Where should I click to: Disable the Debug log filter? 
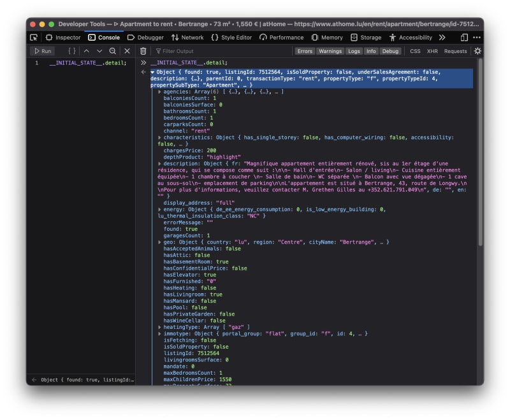(x=390, y=51)
